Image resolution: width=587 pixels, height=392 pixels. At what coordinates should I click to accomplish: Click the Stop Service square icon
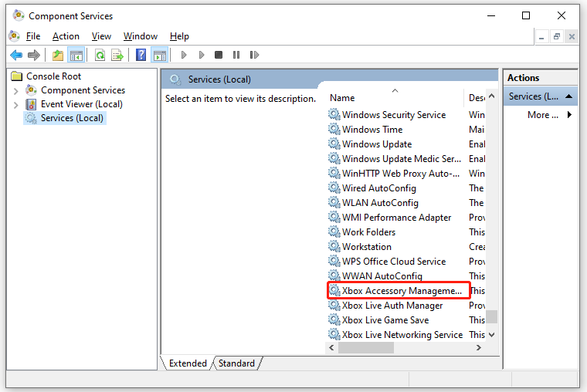point(219,55)
